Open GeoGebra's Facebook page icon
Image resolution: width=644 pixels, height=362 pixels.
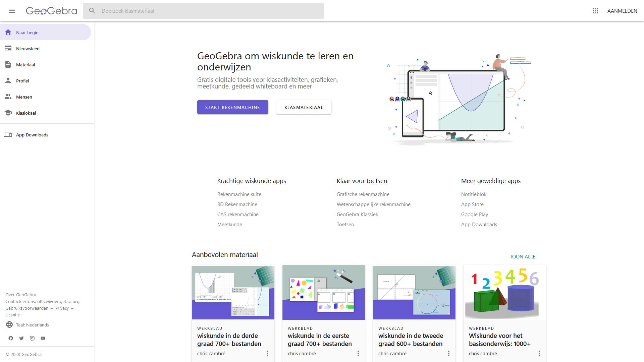pyautogui.click(x=11, y=338)
